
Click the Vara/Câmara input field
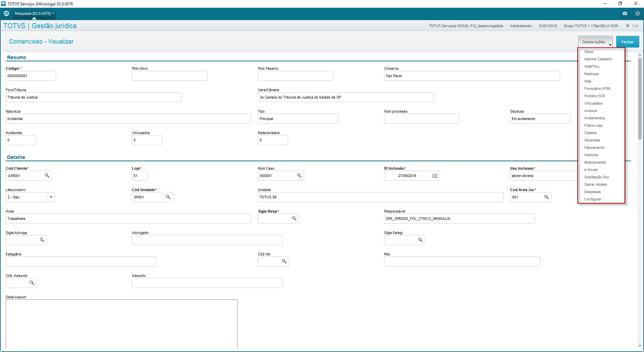click(x=346, y=97)
